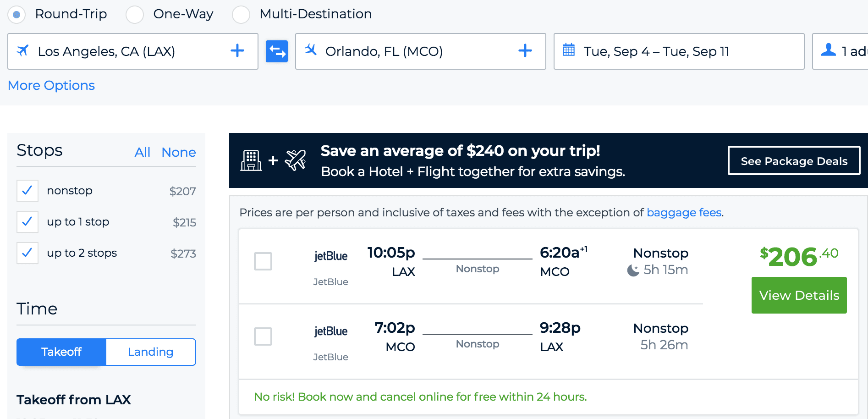Add another origin airport plus icon
This screenshot has height=419, width=868.
tap(237, 50)
